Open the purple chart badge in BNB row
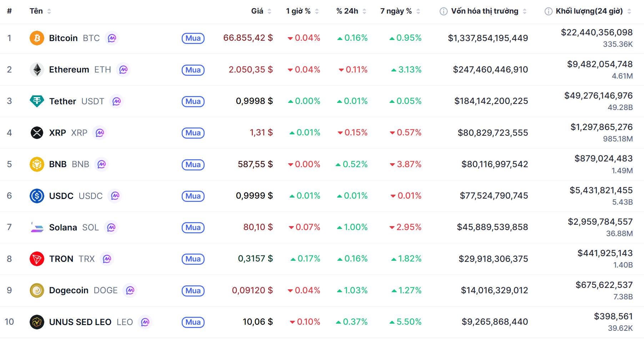The height and width of the screenshot is (339, 644). tap(102, 164)
